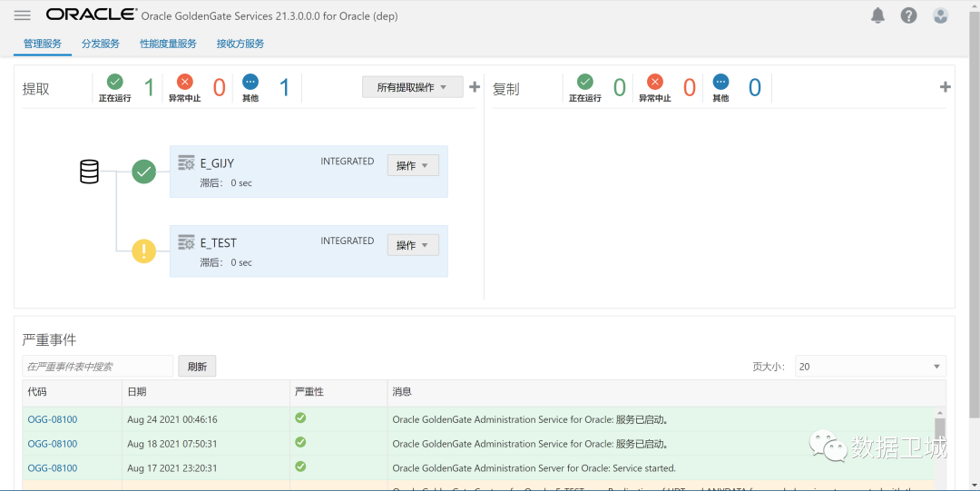Screen dimensions: 980x491
Task: Focus the critical events search field
Action: coord(97,367)
